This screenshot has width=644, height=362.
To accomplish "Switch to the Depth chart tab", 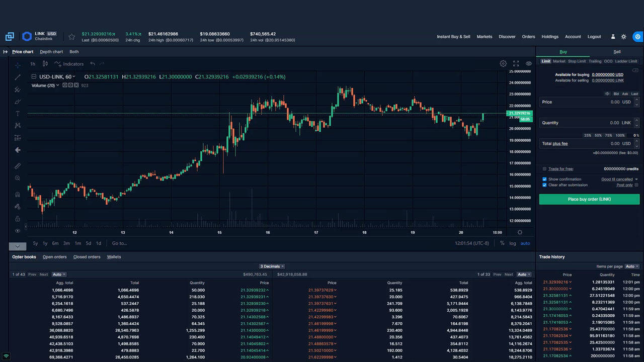I will [51, 52].
